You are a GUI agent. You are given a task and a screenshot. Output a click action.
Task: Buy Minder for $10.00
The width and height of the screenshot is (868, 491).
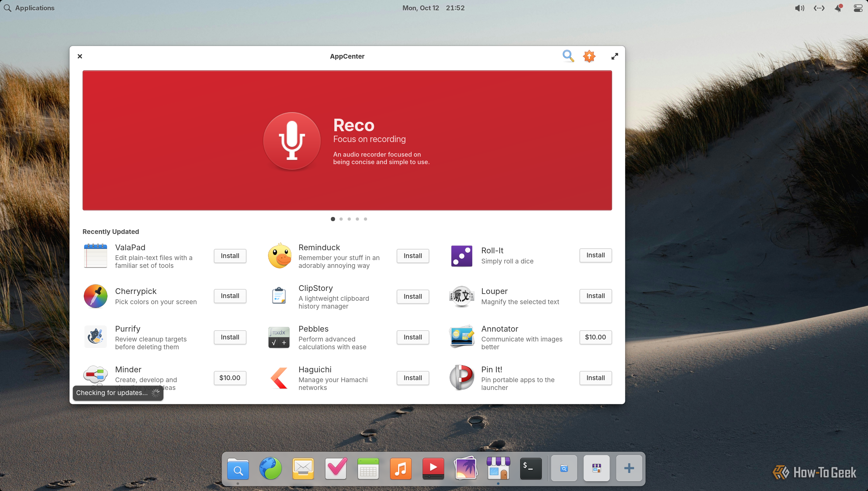coord(230,378)
